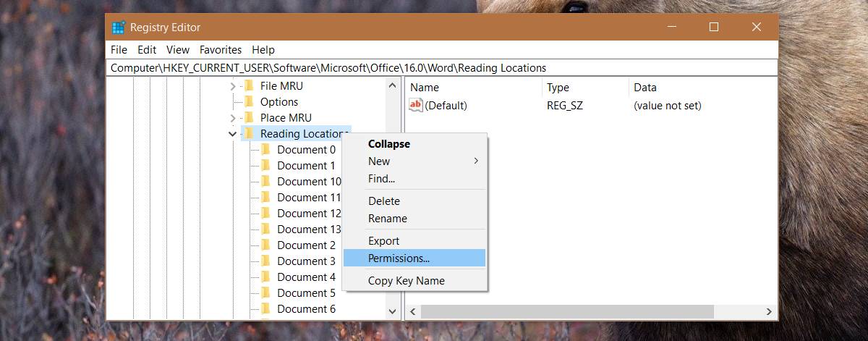Click the File MRU folder icon
Screen dimensions: 868x341
(249, 86)
